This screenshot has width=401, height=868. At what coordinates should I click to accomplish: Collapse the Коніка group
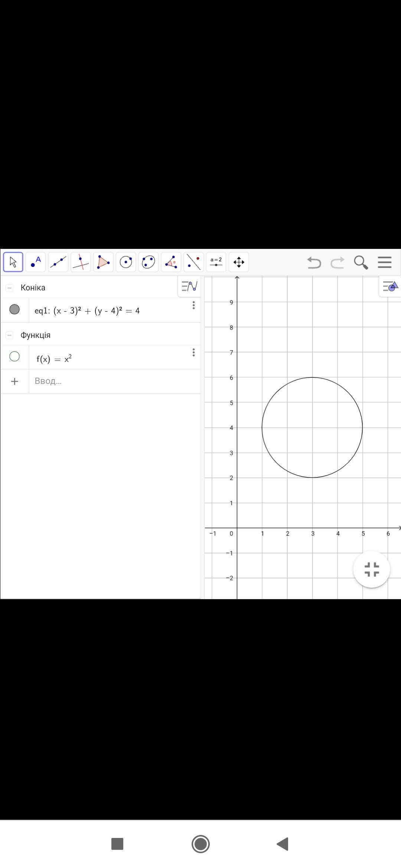pos(10,288)
